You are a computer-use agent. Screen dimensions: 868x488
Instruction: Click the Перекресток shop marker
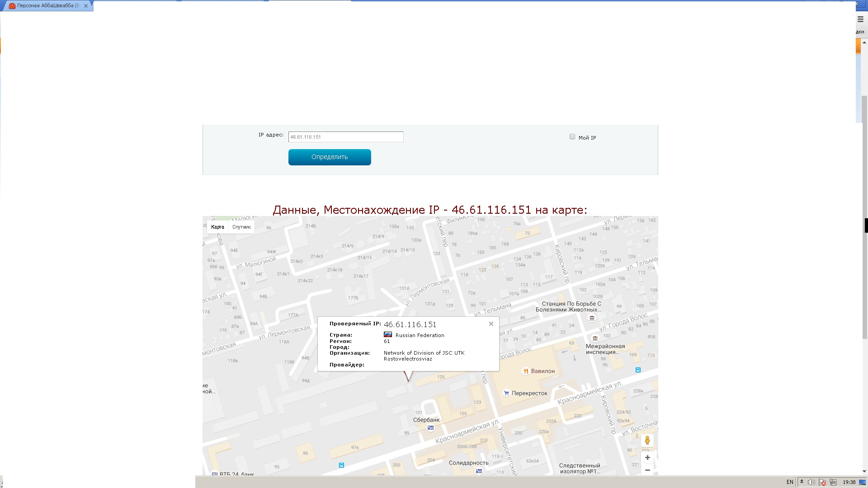(x=506, y=394)
